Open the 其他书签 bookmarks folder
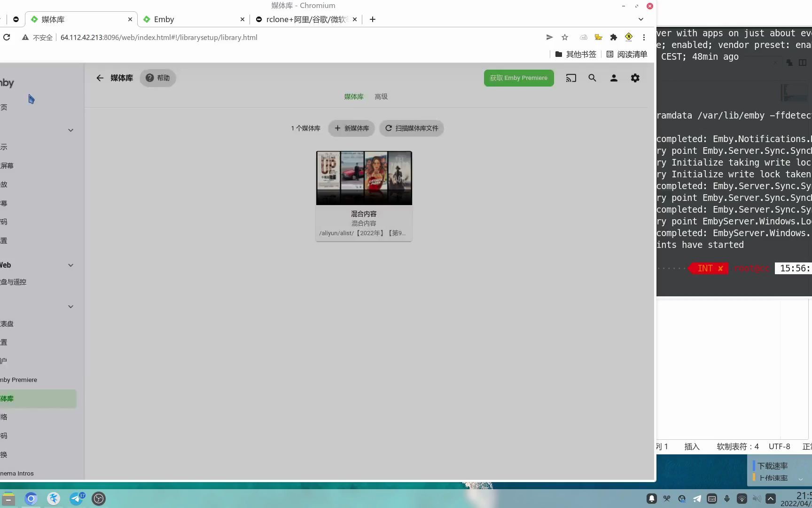812x508 pixels. point(576,54)
